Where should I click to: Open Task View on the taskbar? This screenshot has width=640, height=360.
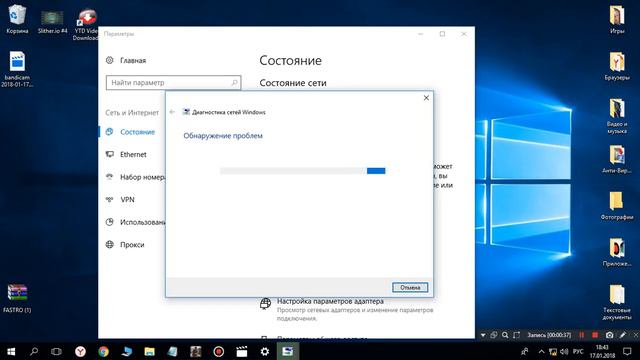[x=56, y=351]
